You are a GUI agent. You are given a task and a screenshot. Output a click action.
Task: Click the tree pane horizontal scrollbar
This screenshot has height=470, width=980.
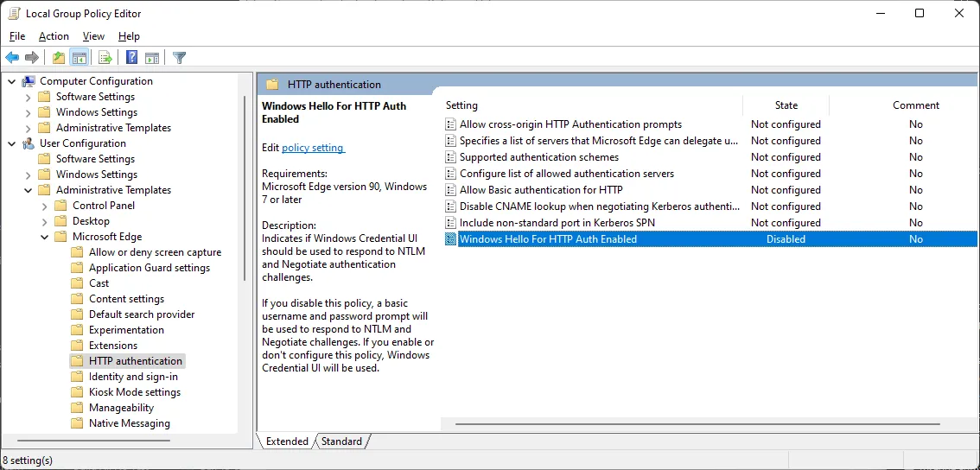pos(92,441)
